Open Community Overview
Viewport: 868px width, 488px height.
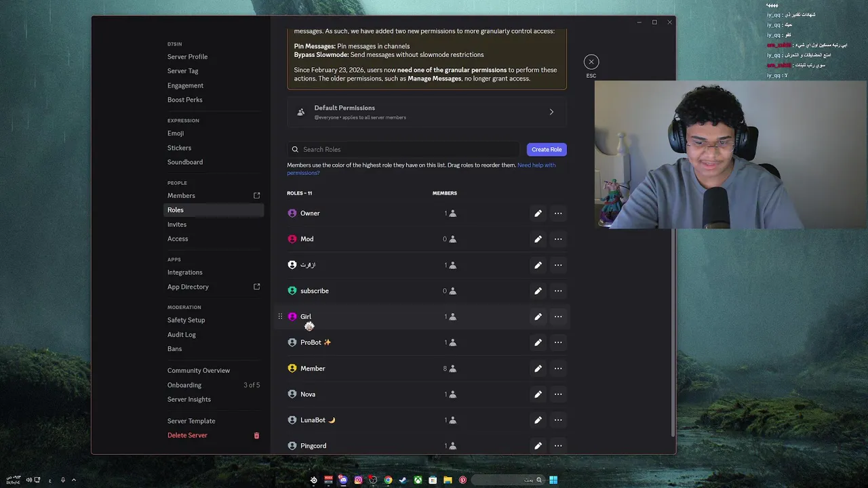point(199,371)
